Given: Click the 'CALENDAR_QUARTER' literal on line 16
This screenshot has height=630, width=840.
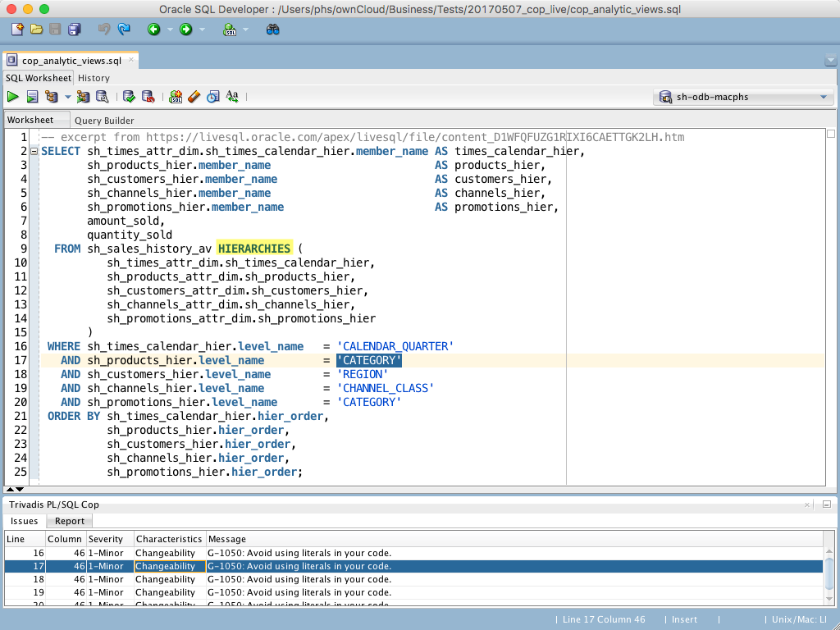Looking at the screenshot, I should click(395, 346).
